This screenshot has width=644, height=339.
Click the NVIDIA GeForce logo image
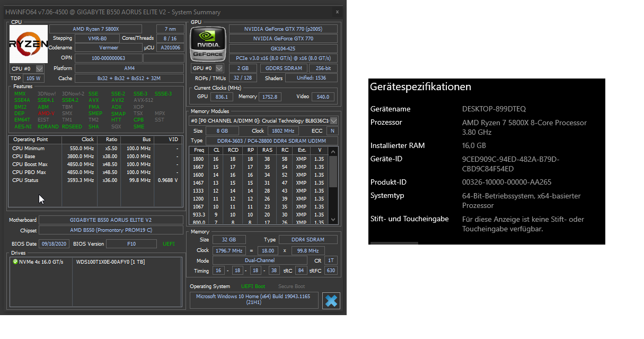(208, 44)
